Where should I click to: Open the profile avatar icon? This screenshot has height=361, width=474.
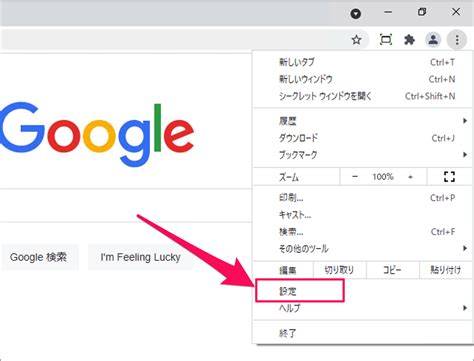(x=433, y=40)
